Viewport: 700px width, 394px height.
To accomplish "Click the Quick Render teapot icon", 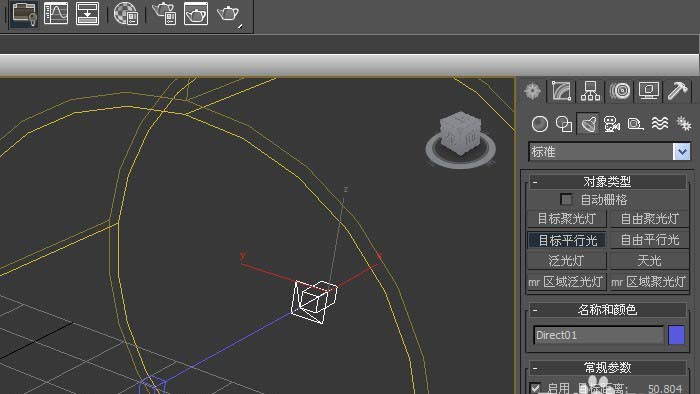I will click(228, 13).
